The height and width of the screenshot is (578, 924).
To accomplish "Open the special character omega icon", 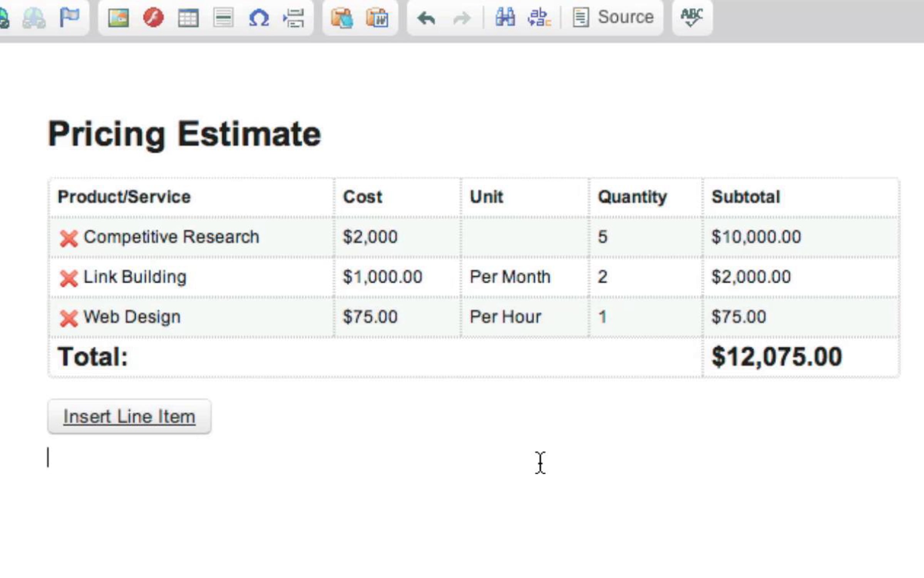I will pyautogui.click(x=258, y=18).
